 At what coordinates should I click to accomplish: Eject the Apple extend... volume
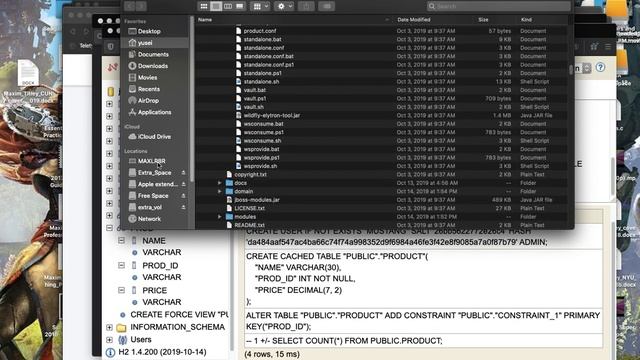coord(183,184)
